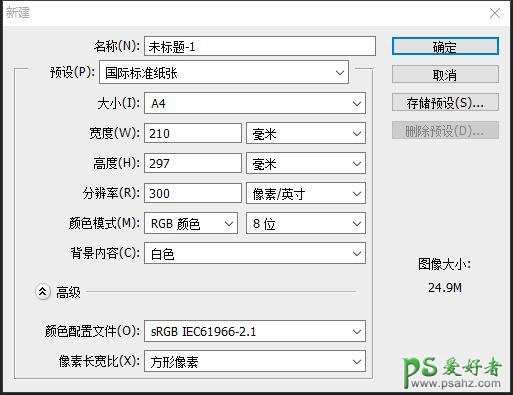The image size is (513, 395).
Task: Open the bit depth dropdown showing 8 位
Action: point(306,223)
